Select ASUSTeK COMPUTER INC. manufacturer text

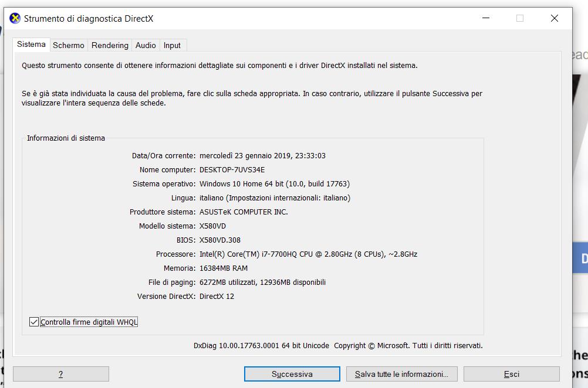[244, 212]
